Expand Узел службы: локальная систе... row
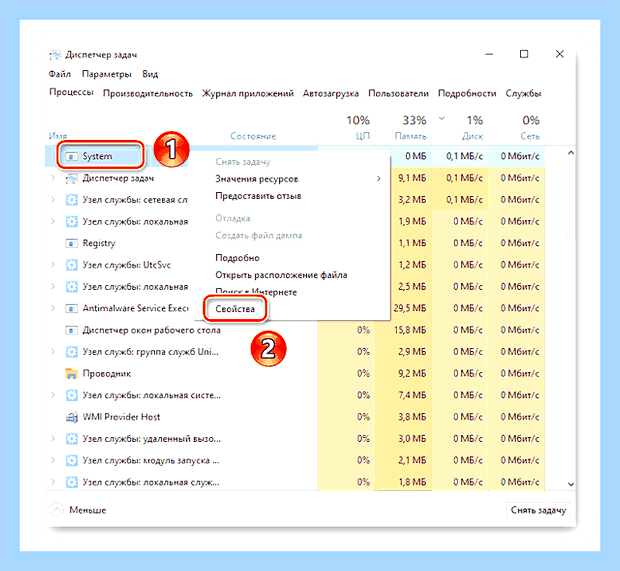The image size is (620, 571). click(x=53, y=395)
